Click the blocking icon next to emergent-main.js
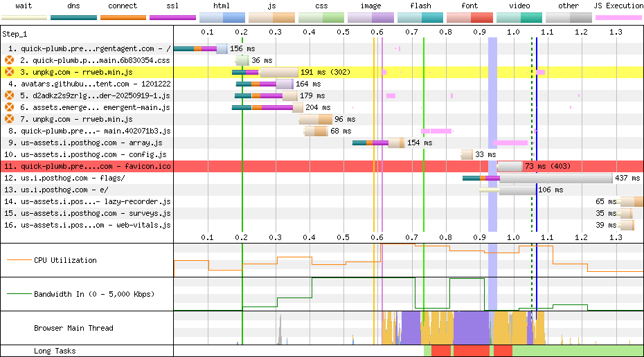644x357 pixels. (x=9, y=107)
